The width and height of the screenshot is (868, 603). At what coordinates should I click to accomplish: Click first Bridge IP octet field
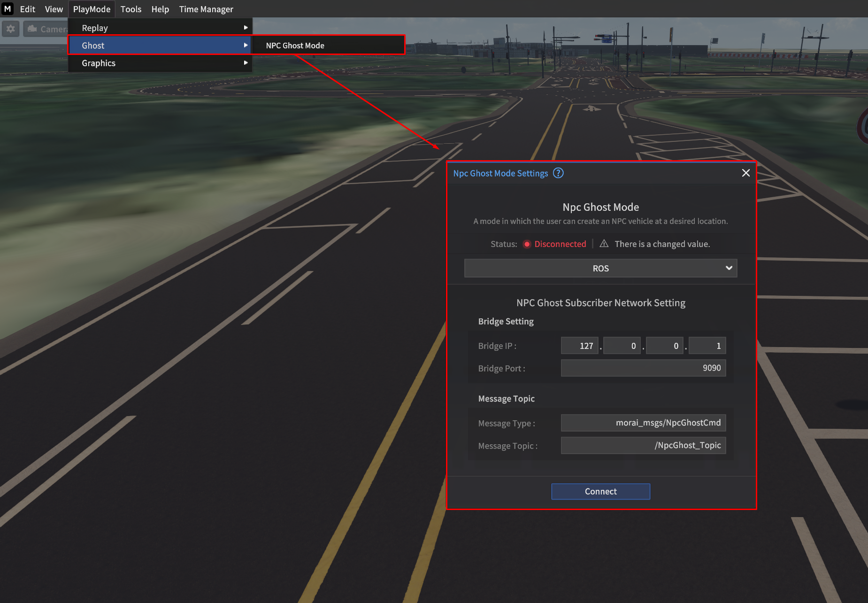click(579, 346)
